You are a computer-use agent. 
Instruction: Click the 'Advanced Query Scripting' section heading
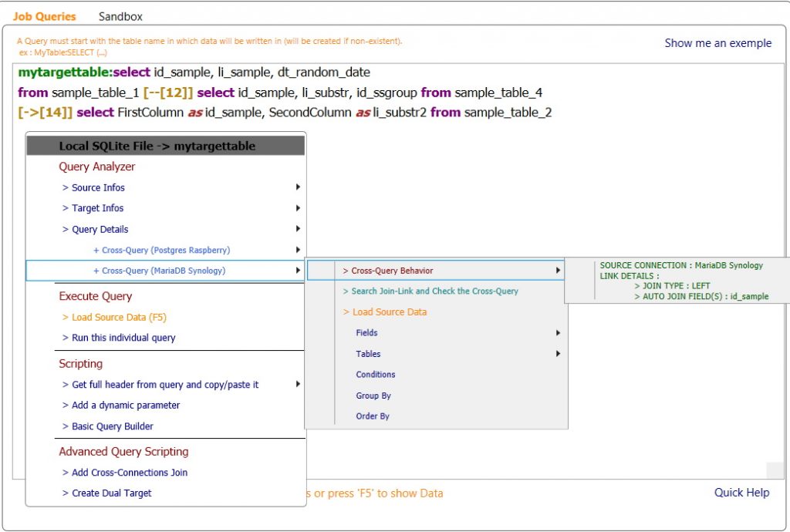[123, 452]
